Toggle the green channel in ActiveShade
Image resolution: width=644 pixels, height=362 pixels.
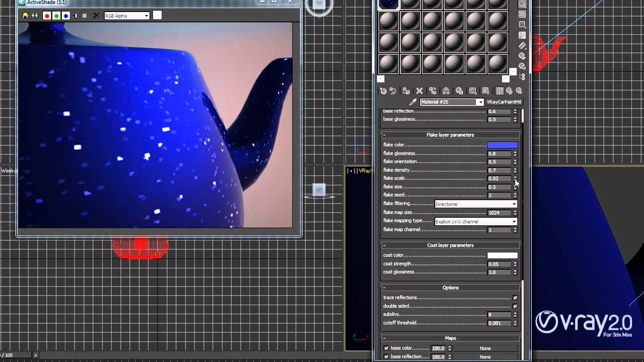(x=56, y=16)
